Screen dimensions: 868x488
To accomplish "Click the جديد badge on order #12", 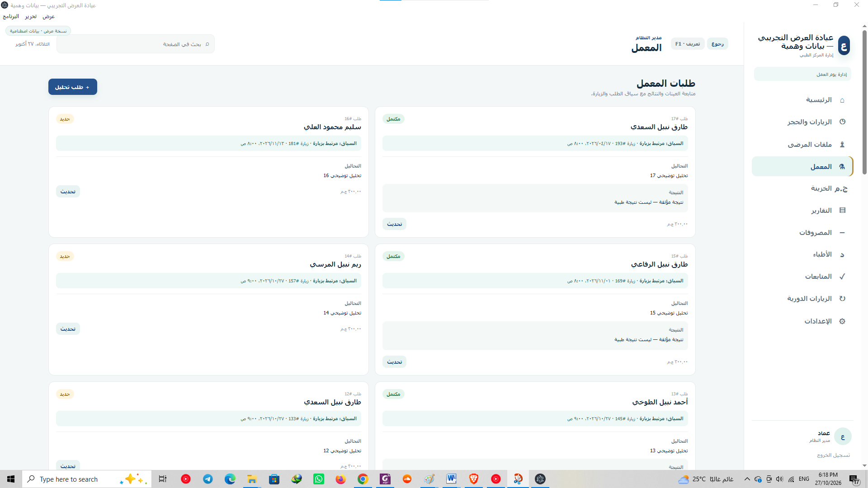I will pos(65,394).
